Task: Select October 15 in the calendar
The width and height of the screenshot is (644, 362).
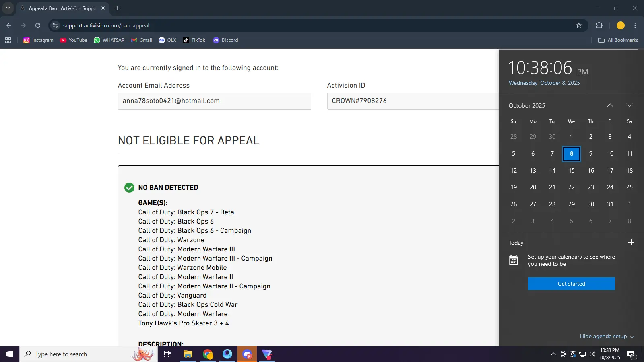Action: [x=572, y=171]
